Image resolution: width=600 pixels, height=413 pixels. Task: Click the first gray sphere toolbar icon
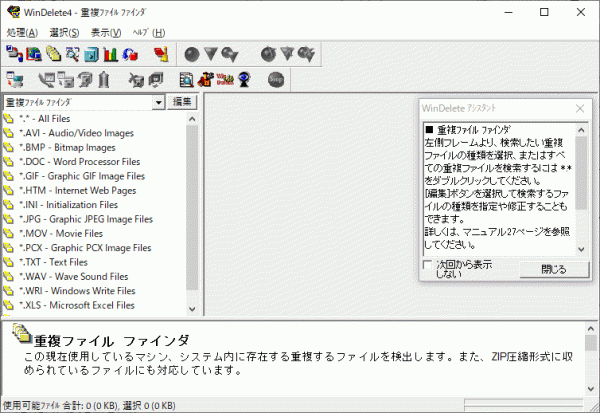192,53
